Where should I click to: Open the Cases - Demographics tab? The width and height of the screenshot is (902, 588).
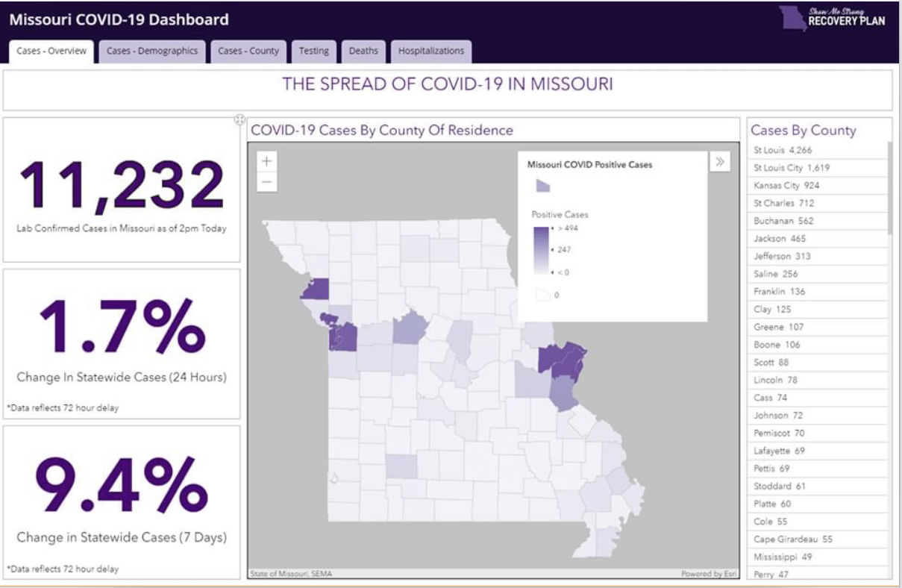pyautogui.click(x=152, y=51)
